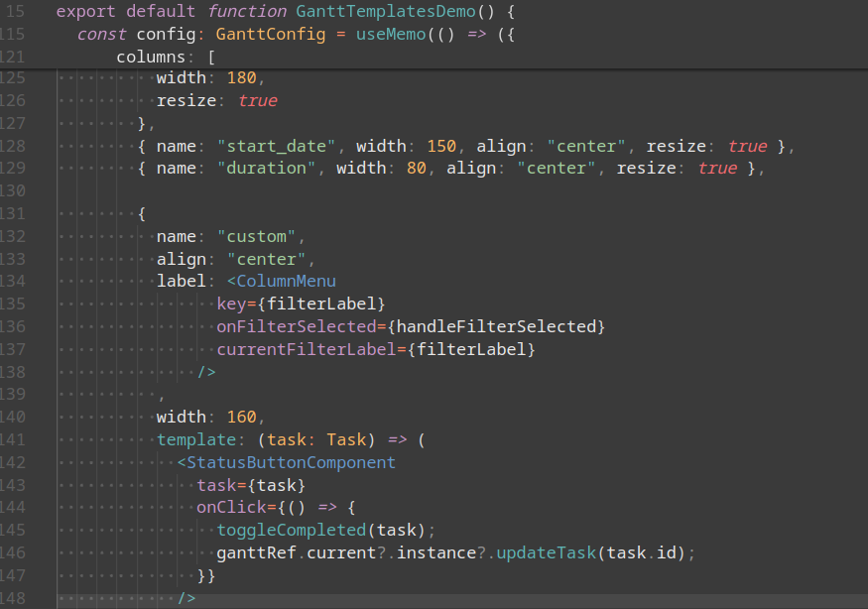Image resolution: width=868 pixels, height=609 pixels.
Task: Click line number 141 in gutter
Action: (13, 439)
